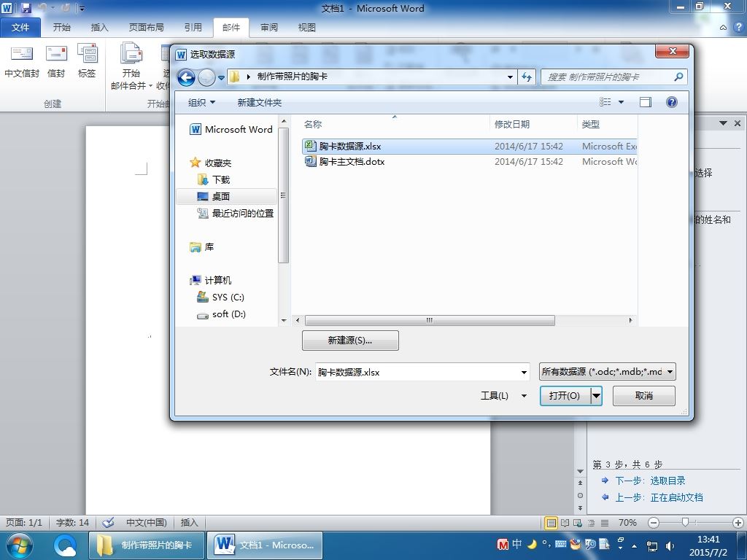Switch to the References (引用) tab
The height and width of the screenshot is (560, 747).
193,28
